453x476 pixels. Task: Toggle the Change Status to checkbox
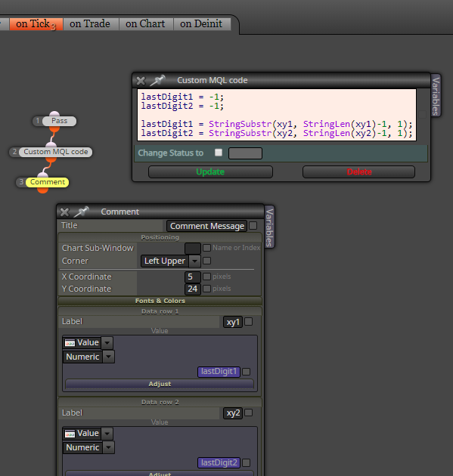pyautogui.click(x=219, y=153)
